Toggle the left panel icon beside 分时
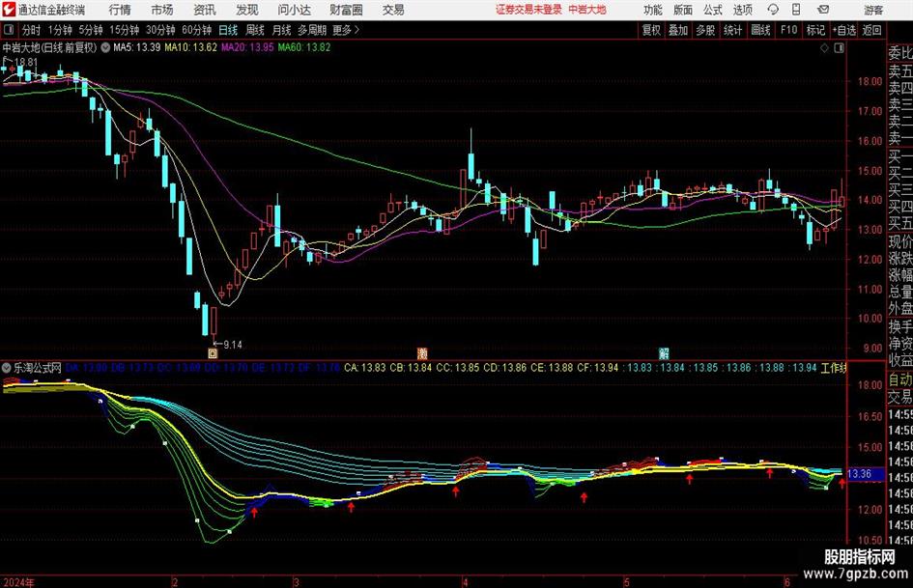Image resolution: width=913 pixels, height=588 pixels. (x=9, y=30)
